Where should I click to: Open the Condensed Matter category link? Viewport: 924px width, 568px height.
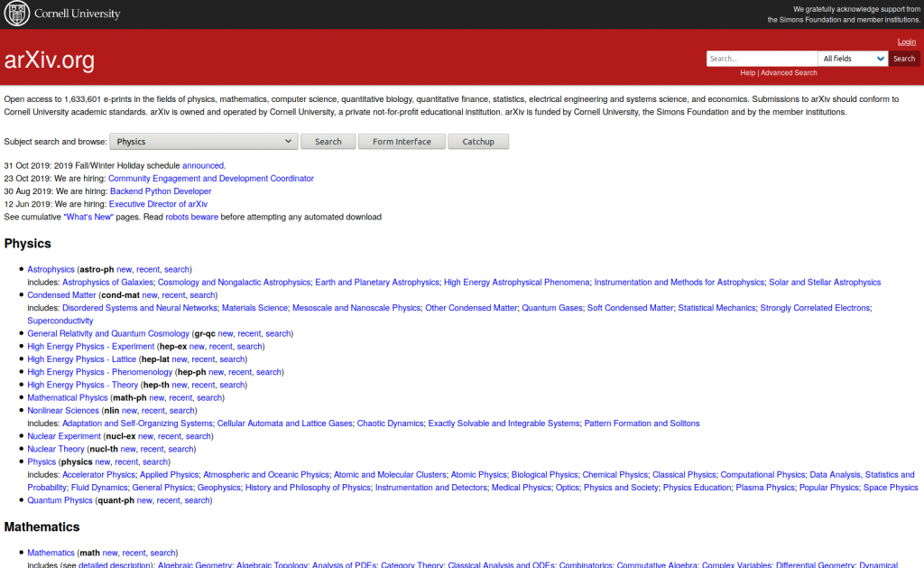point(61,295)
